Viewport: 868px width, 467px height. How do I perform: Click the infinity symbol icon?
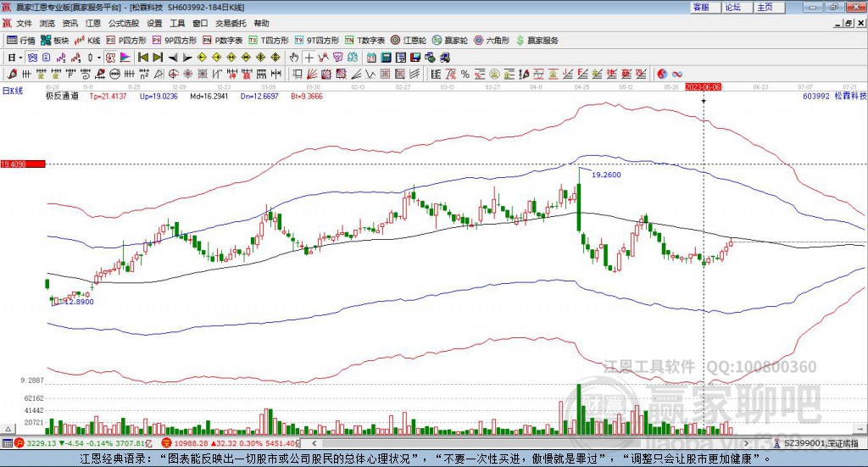(677, 74)
